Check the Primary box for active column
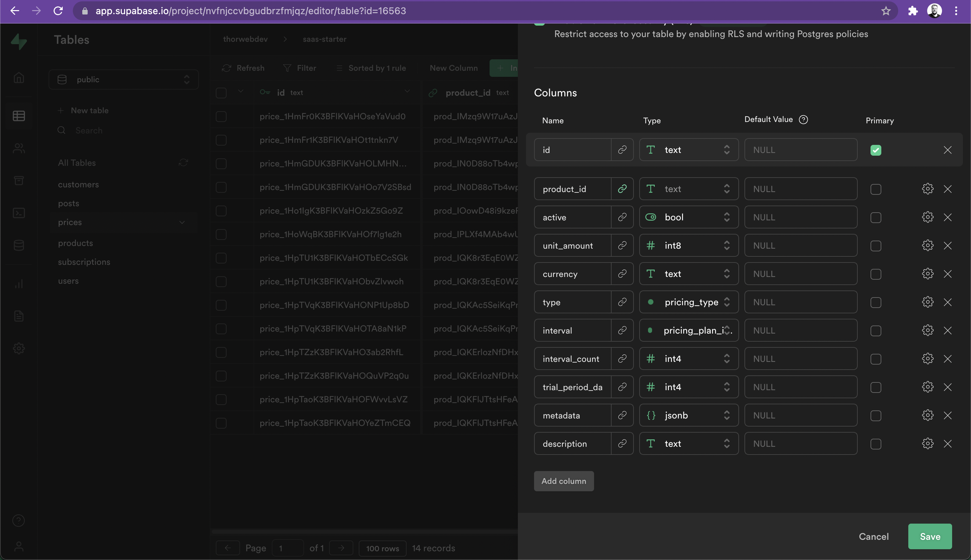This screenshot has height=560, width=971. click(x=876, y=218)
